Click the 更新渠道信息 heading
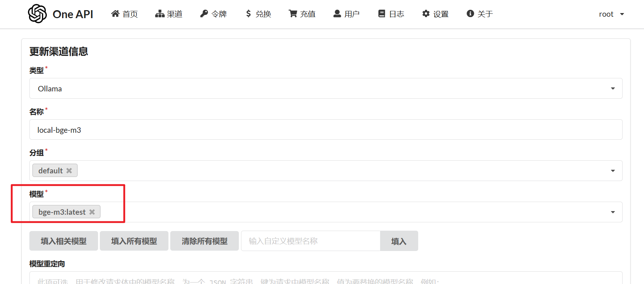Viewport: 644px width, 284px height. pos(59,52)
